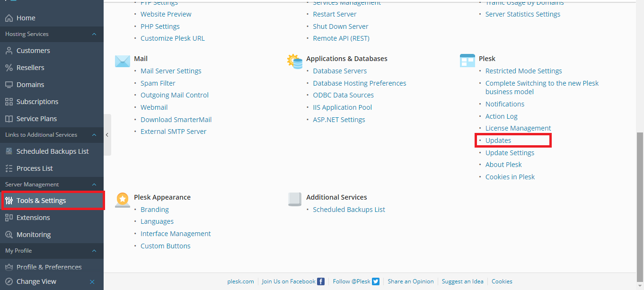The height and width of the screenshot is (290, 644).
Task: Open Database Hosting Preferences
Action: [360, 83]
